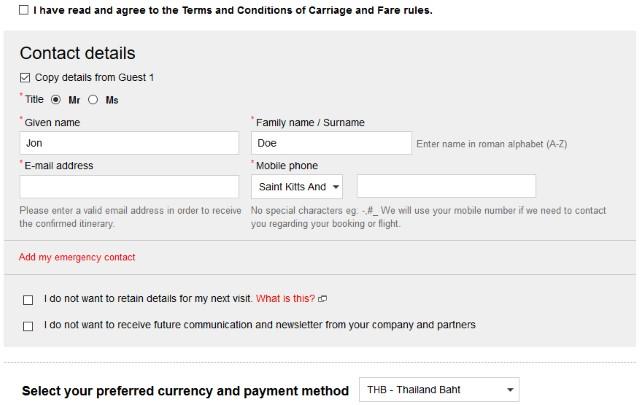Click the Mr label text
This screenshot has width=640, height=405.
point(74,100)
